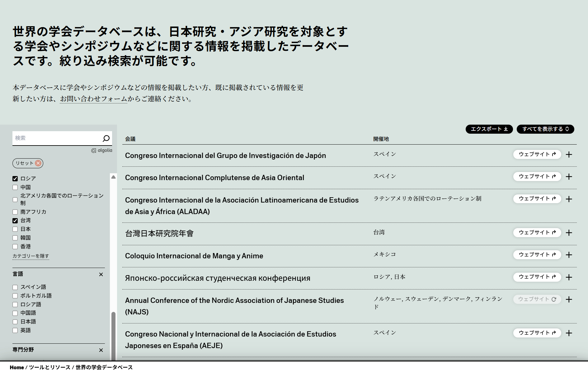588x373 pixels.
Task: Enable the 日本語 language checkbox
Action: (15, 322)
